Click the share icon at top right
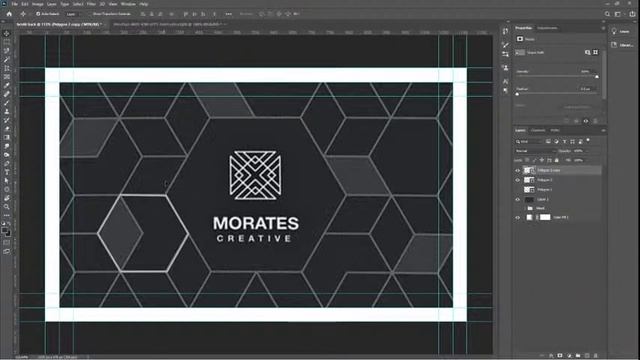 [632, 14]
